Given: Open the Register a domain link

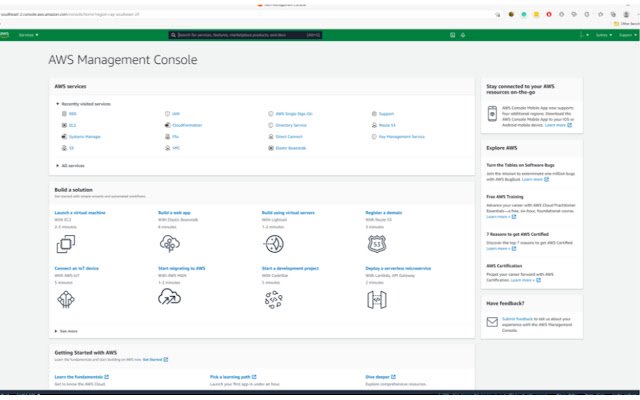Looking at the screenshot, I should (384, 213).
